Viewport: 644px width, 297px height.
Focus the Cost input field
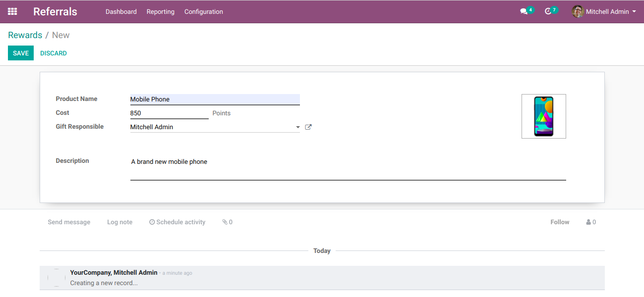[x=170, y=113]
